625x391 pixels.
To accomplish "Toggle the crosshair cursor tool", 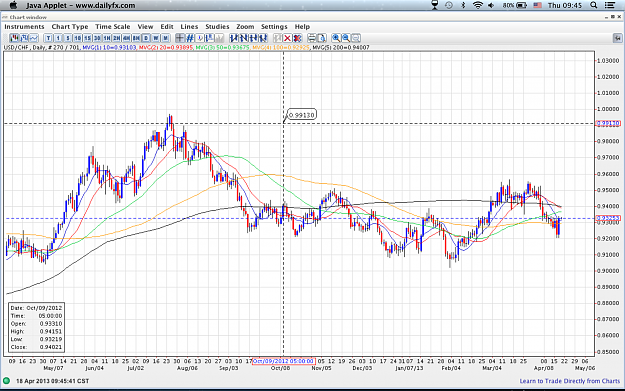I will [x=180, y=38].
